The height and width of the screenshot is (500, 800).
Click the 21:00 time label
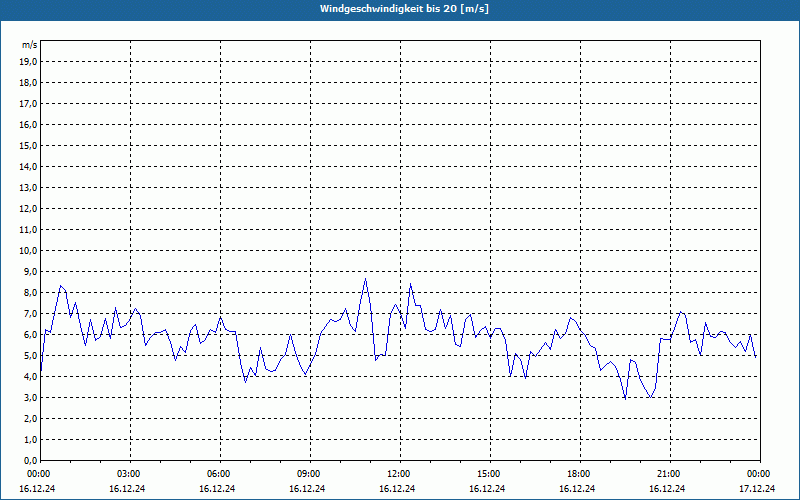(x=669, y=474)
